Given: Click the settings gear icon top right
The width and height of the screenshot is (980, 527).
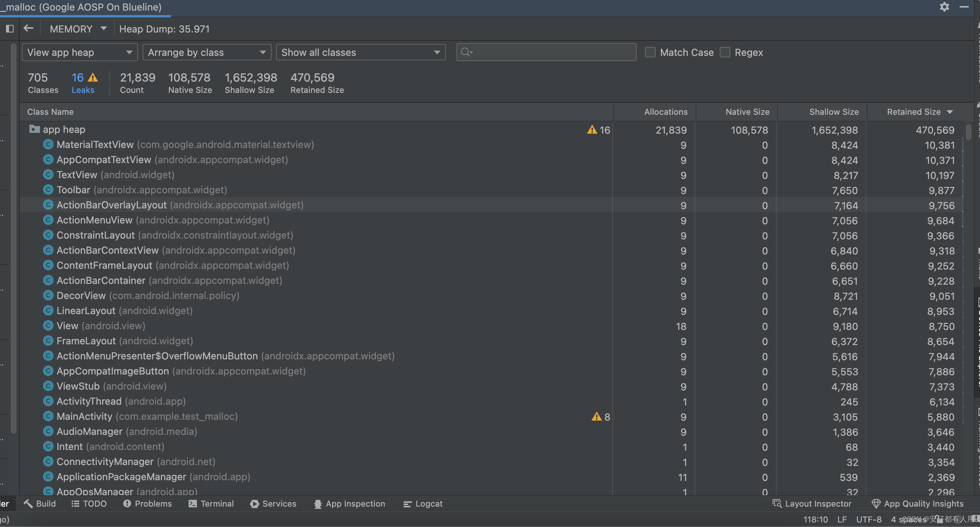Looking at the screenshot, I should pyautogui.click(x=944, y=7).
